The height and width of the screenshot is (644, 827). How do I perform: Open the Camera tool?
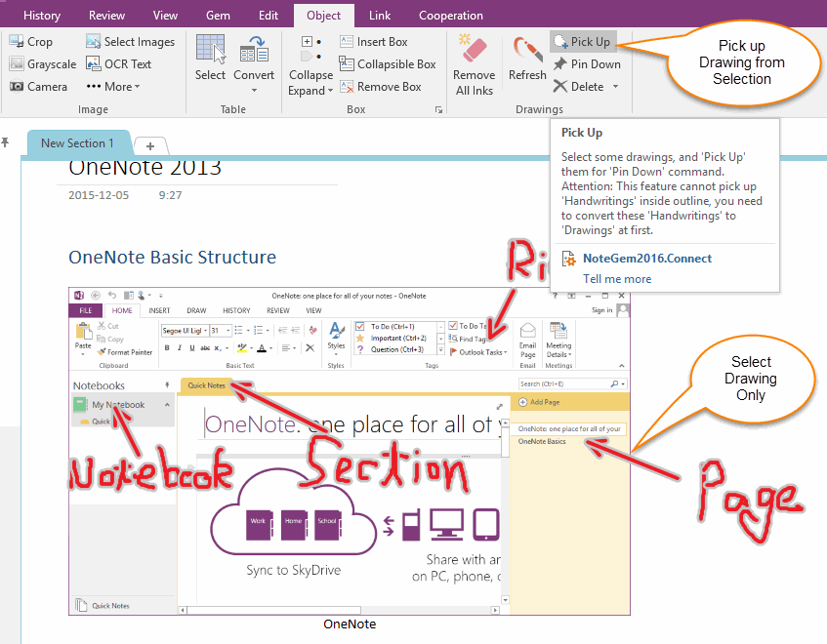point(38,87)
